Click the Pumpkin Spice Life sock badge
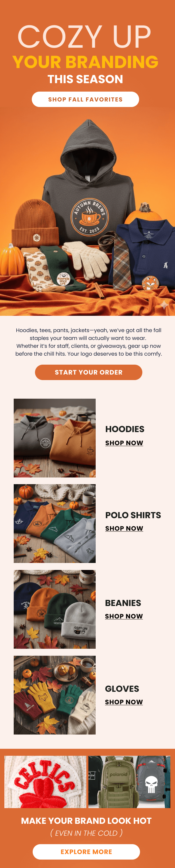 [63, 279]
